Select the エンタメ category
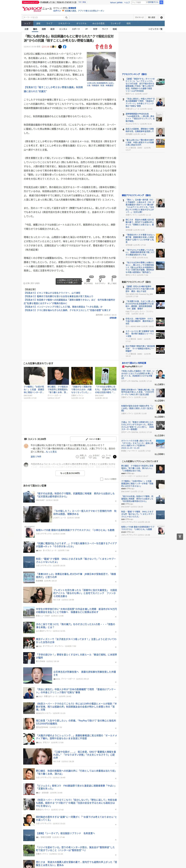Image resolution: width=186 pixels, height=868 pixels. pyautogui.click(x=63, y=29)
